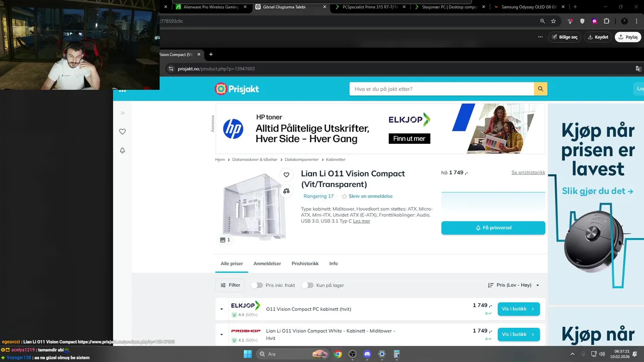644x362 pixels.
Task: Click the Filter button
Action: click(230, 285)
